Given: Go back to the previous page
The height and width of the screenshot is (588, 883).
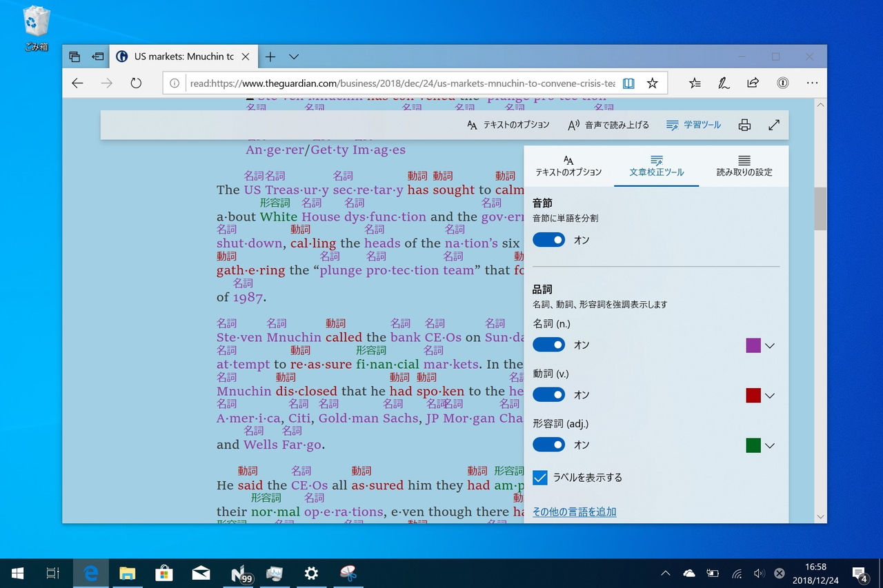Looking at the screenshot, I should (77, 83).
